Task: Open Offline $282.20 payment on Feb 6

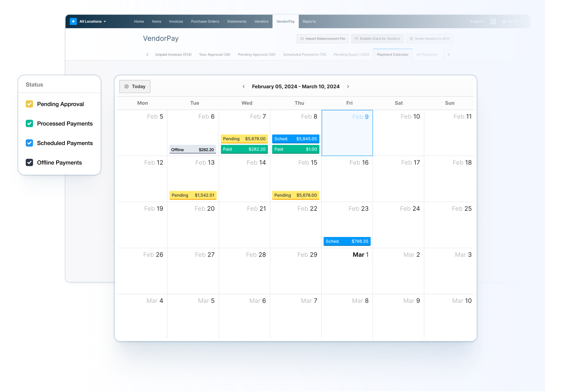Action: [x=193, y=149]
